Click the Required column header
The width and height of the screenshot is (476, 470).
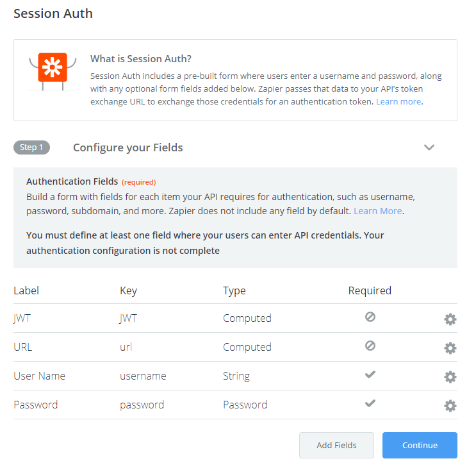(370, 290)
